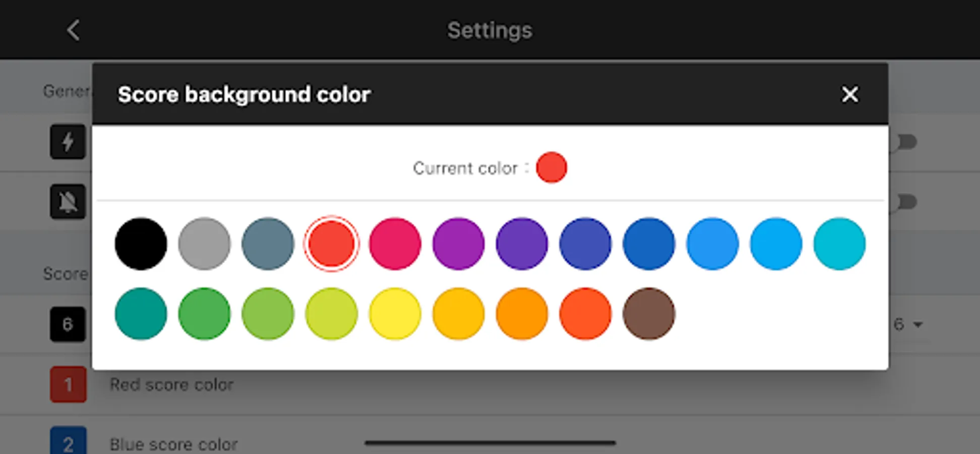Select the pink color swatch
This screenshot has width=980, height=454.
395,244
